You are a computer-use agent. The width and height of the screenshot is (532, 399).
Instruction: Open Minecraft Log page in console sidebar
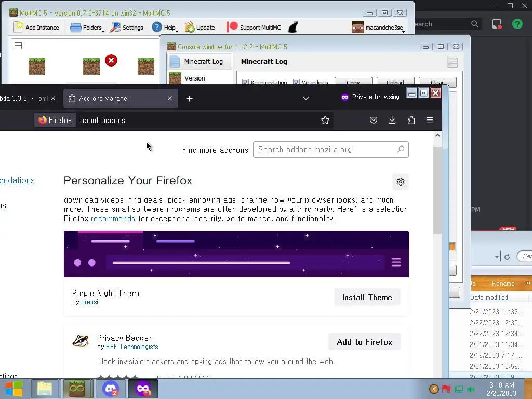click(x=200, y=62)
